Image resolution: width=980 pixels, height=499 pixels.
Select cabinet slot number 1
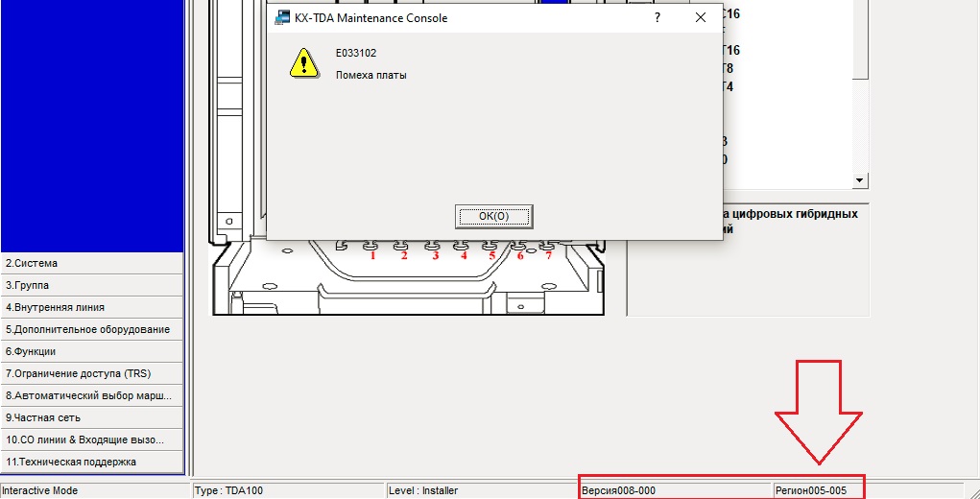[372, 255]
